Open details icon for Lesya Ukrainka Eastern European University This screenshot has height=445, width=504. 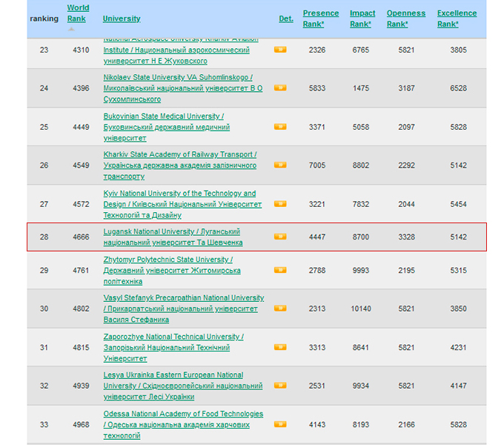click(280, 385)
